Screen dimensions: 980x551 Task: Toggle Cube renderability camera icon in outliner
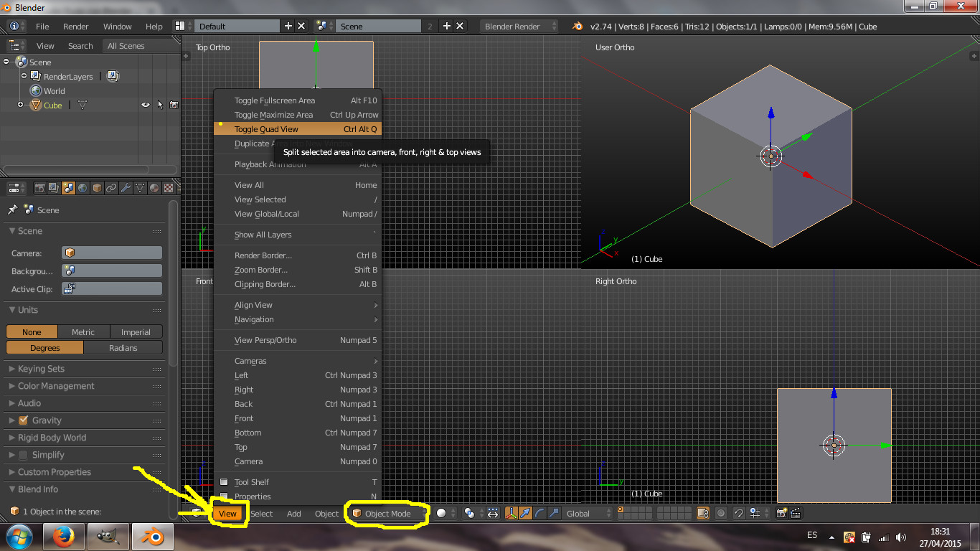[174, 105]
